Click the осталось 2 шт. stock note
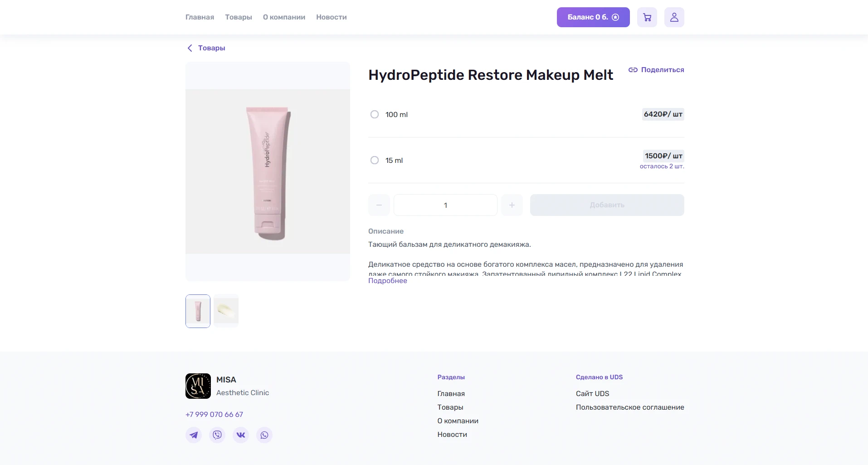Image resolution: width=868 pixels, height=465 pixels. [x=662, y=166]
